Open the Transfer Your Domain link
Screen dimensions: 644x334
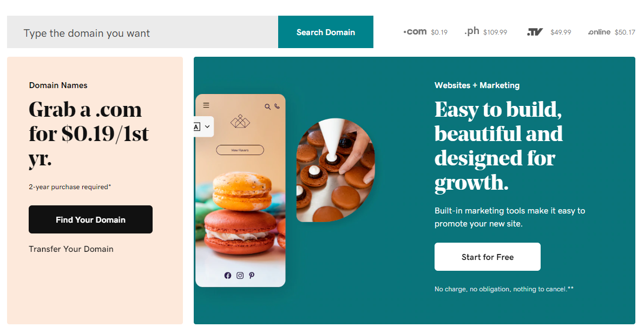pos(71,249)
